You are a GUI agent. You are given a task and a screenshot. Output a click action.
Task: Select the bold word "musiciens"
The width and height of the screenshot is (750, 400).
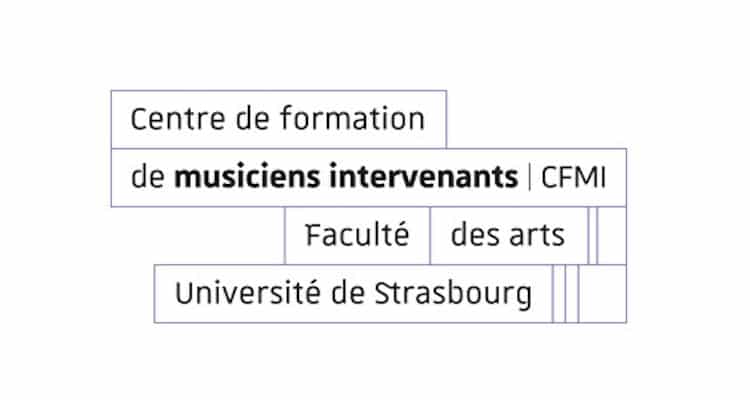[x=237, y=178]
